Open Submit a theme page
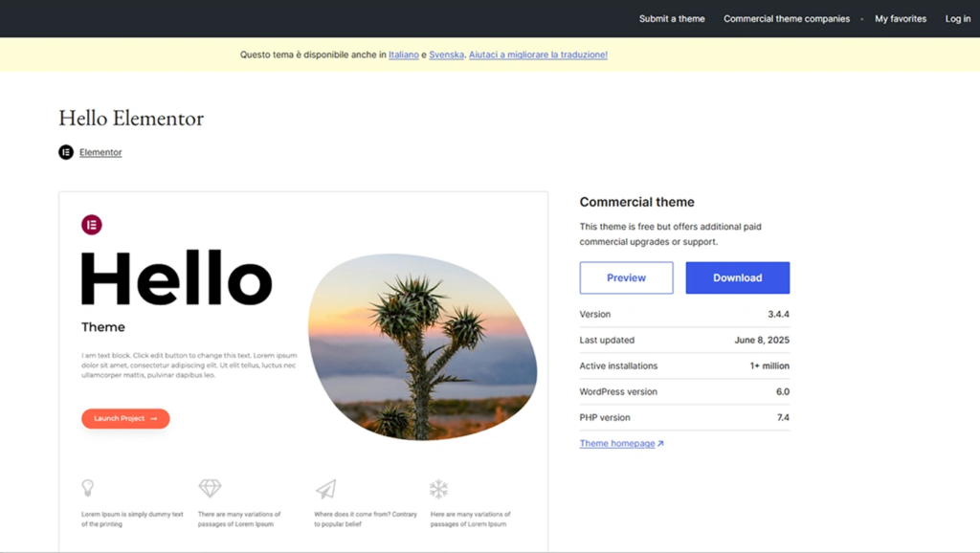980x553 pixels. pyautogui.click(x=672, y=19)
